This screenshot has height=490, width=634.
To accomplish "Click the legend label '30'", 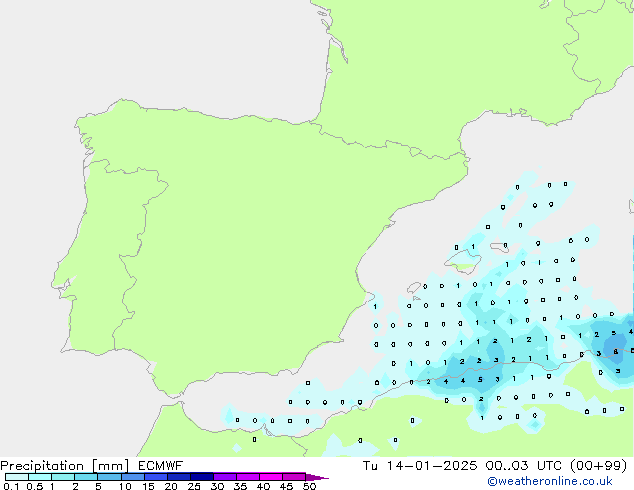I will [218, 486].
